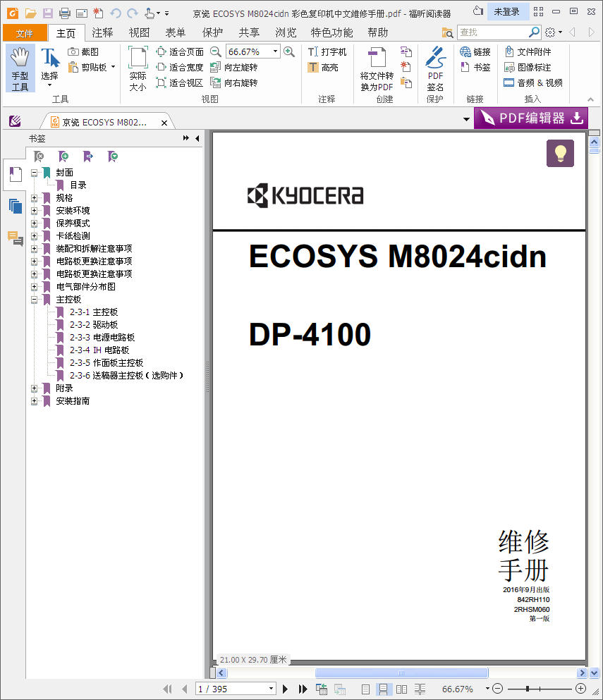Select the Typewriter (打字机) tool
Viewport: 603px width, 700px height.
tap(327, 51)
